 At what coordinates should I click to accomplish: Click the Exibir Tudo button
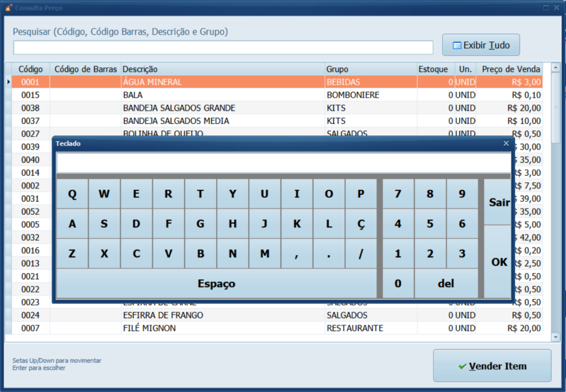(x=480, y=44)
